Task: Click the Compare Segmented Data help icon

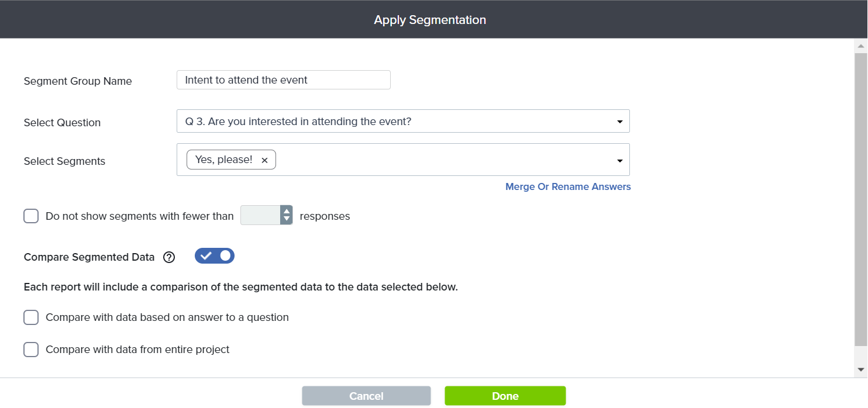Action: [169, 257]
